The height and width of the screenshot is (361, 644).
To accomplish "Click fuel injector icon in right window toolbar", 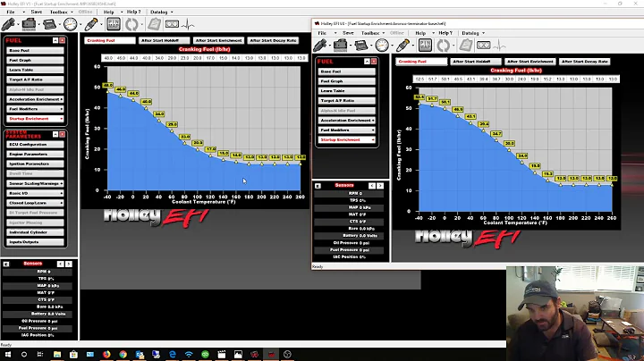I will [x=320, y=45].
